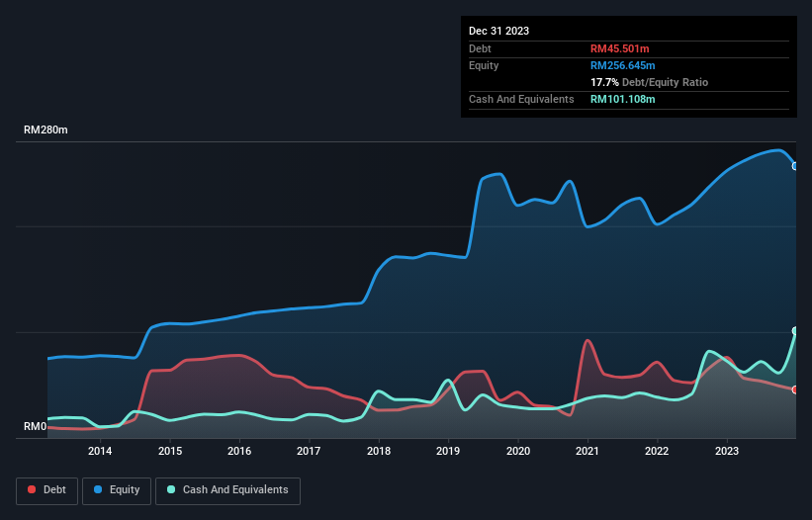The height and width of the screenshot is (520, 812).
Task: Select the Debt endpoint marker on the chart
Action: 795,390
